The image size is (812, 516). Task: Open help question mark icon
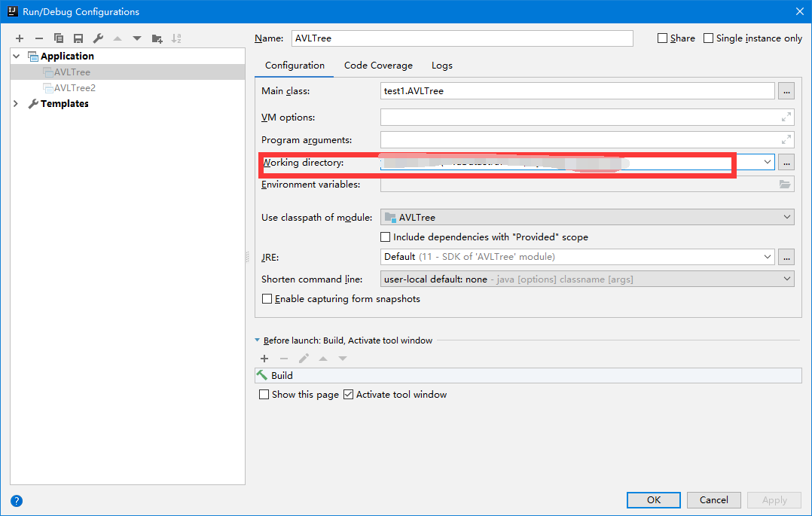17,501
